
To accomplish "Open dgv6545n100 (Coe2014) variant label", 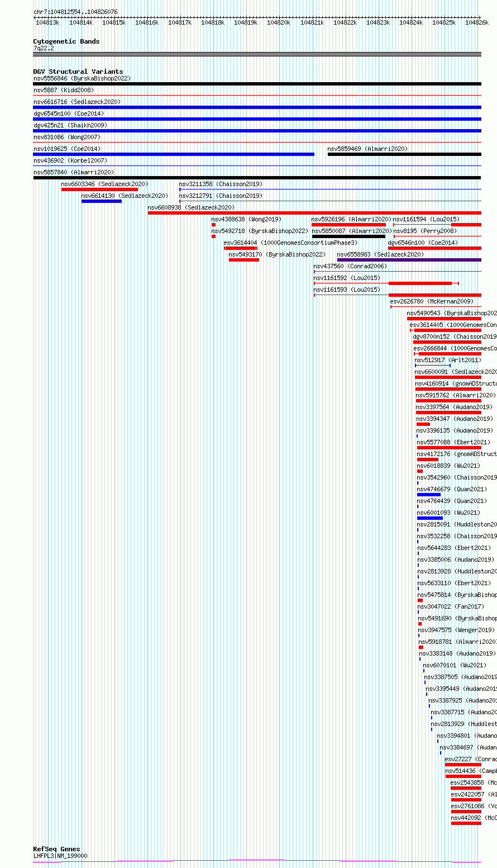I will (x=68, y=113).
